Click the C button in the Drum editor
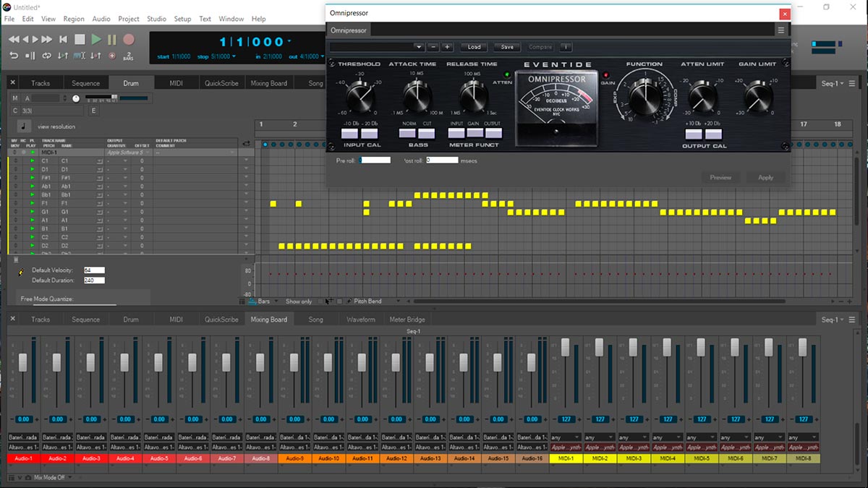This screenshot has height=488, width=868. click(15, 111)
